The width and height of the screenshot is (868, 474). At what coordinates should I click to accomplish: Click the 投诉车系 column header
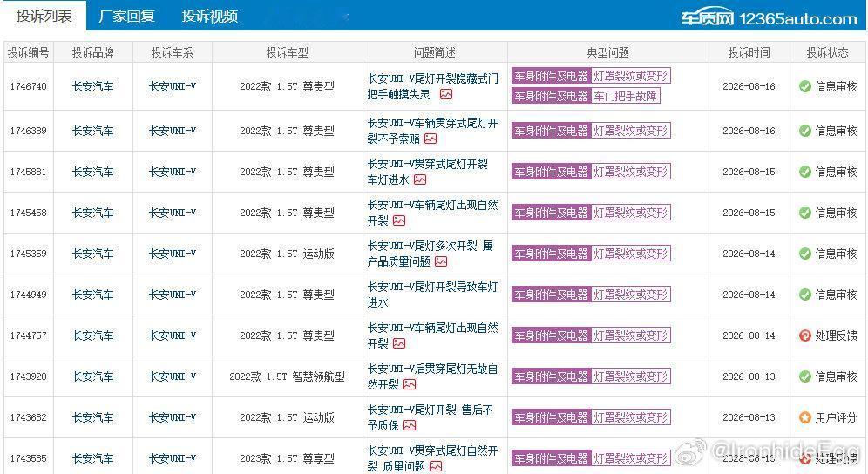173,52
